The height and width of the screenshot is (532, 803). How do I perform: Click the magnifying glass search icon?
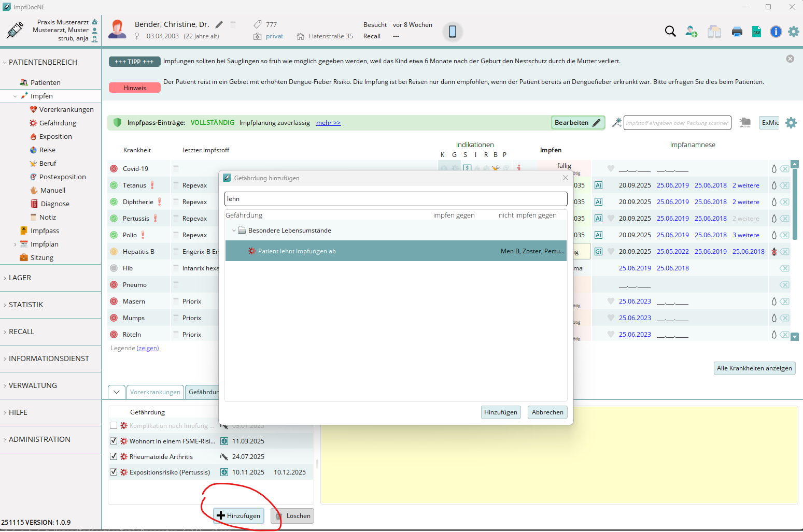pyautogui.click(x=670, y=32)
